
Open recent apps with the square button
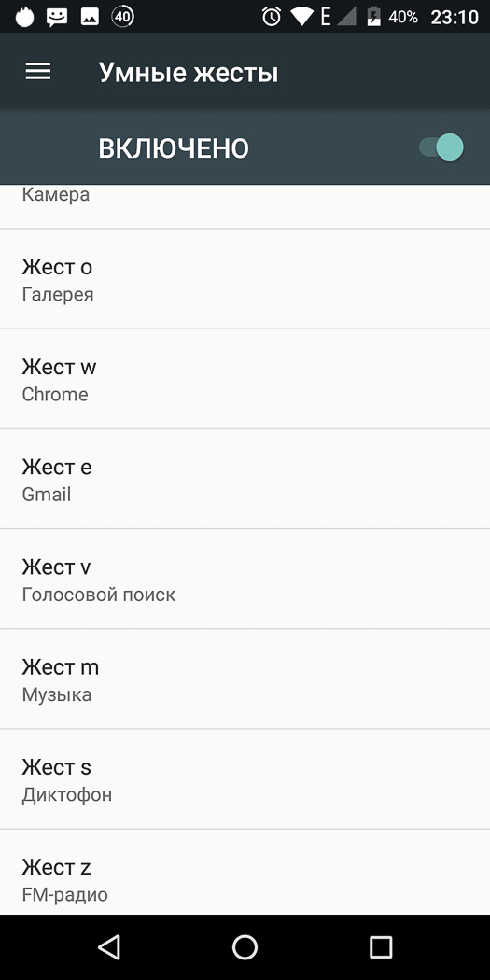point(381,947)
